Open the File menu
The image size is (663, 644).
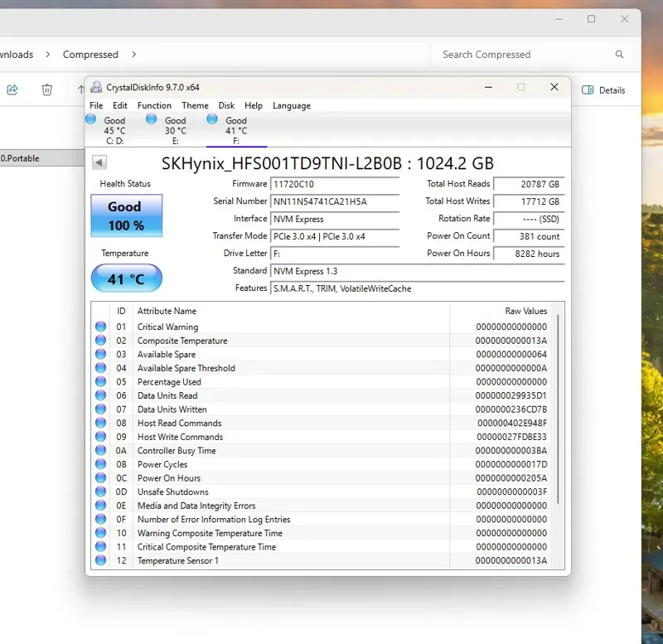click(96, 106)
